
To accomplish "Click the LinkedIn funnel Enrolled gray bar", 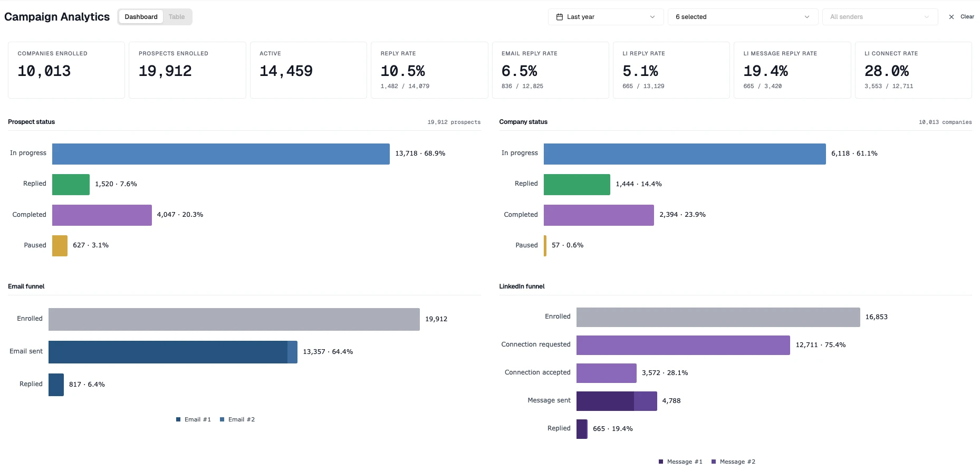I will tap(718, 317).
